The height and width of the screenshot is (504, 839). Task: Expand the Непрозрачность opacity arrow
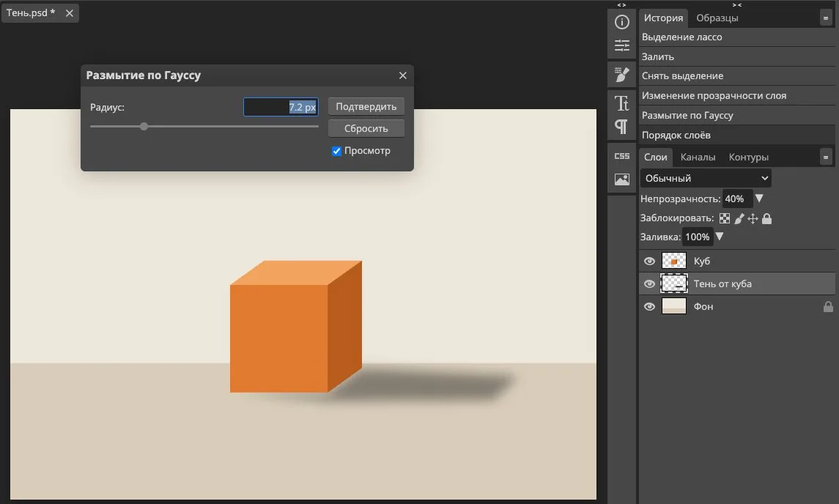[x=758, y=199]
